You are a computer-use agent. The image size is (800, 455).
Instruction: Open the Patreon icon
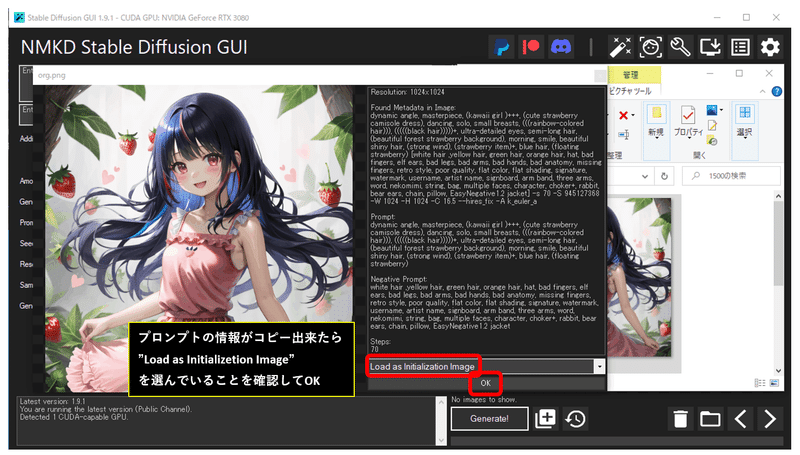(x=531, y=47)
